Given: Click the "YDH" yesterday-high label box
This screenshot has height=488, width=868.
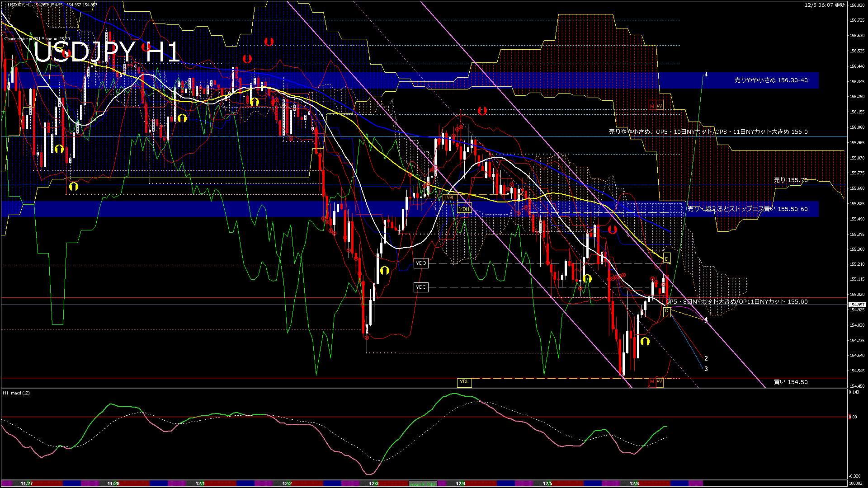Looking at the screenshot, I should (464, 209).
